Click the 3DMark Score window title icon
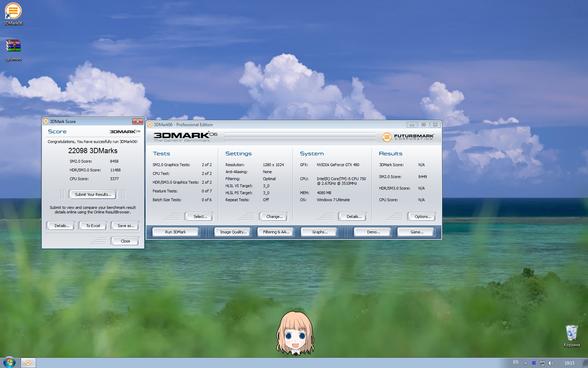 pyautogui.click(x=45, y=122)
